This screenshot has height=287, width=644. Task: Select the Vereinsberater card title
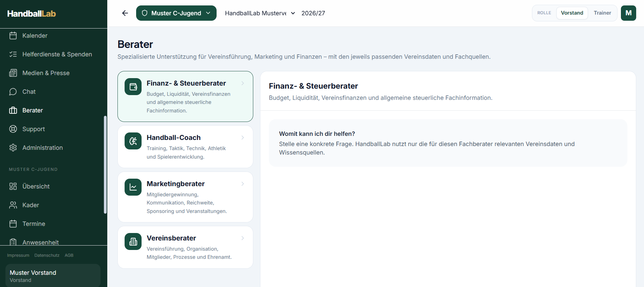[x=171, y=238]
